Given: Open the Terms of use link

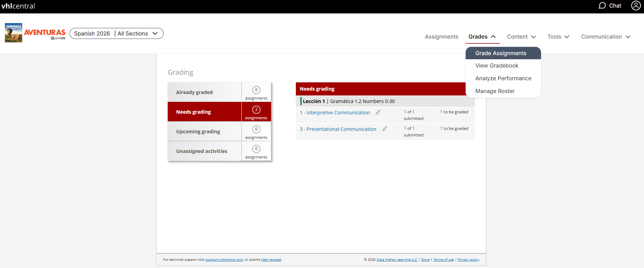Looking at the screenshot, I should (x=444, y=260).
